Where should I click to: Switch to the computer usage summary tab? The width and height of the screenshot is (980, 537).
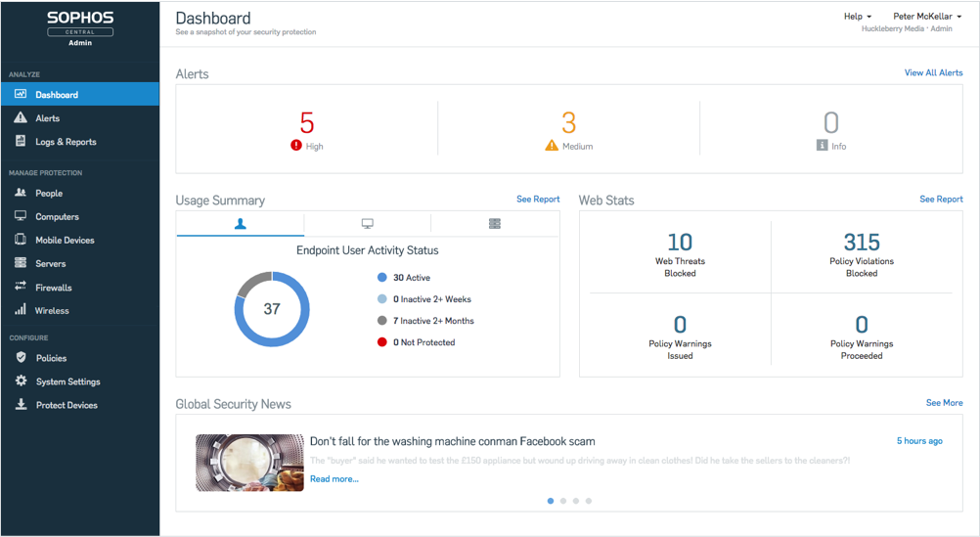tap(368, 224)
